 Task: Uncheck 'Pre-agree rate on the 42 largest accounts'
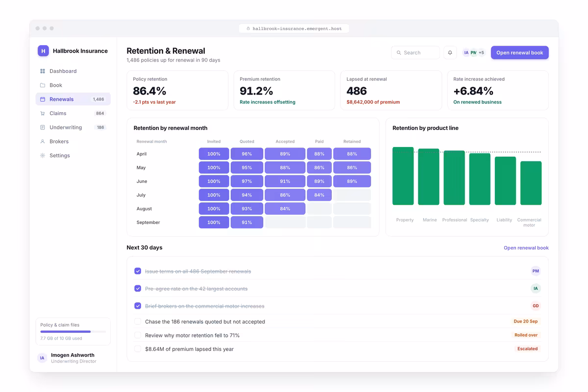[x=138, y=289]
